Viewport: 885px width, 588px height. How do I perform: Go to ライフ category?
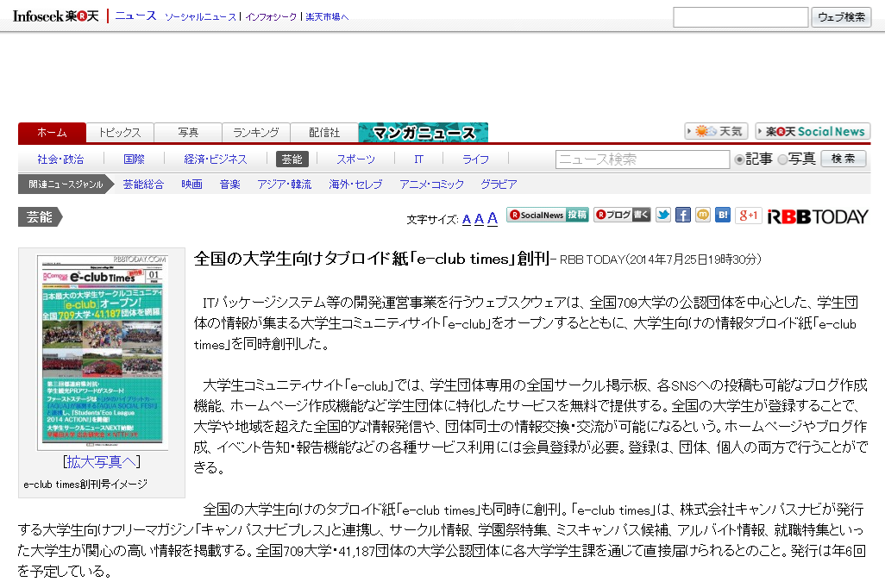(x=476, y=160)
